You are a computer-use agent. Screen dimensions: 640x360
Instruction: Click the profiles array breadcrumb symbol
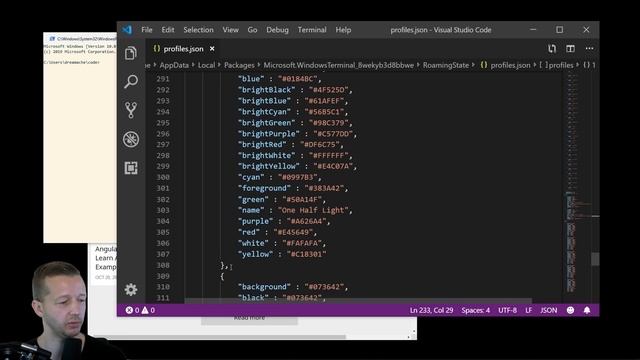coord(556,65)
